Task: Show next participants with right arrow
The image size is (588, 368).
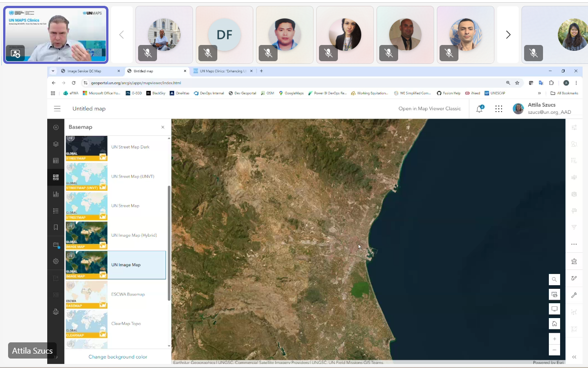Action: coord(508,35)
